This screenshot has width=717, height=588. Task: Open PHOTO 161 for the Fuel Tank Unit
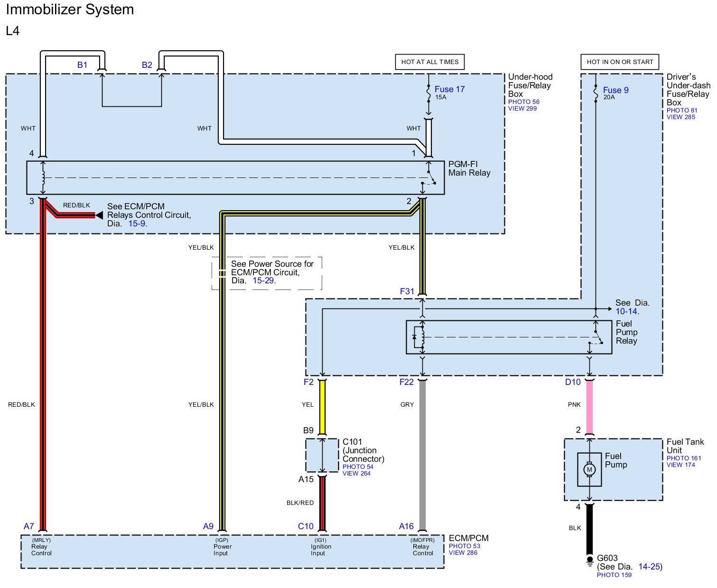(683, 458)
